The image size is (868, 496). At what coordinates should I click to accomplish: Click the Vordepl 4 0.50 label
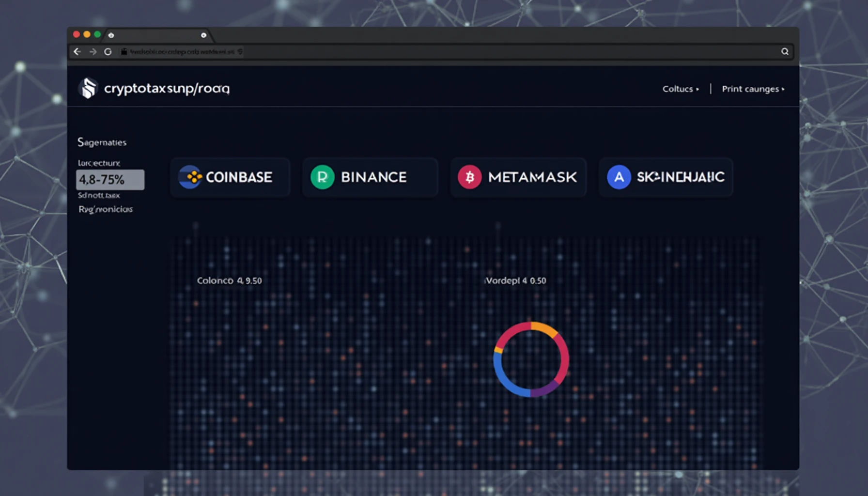pyautogui.click(x=515, y=280)
